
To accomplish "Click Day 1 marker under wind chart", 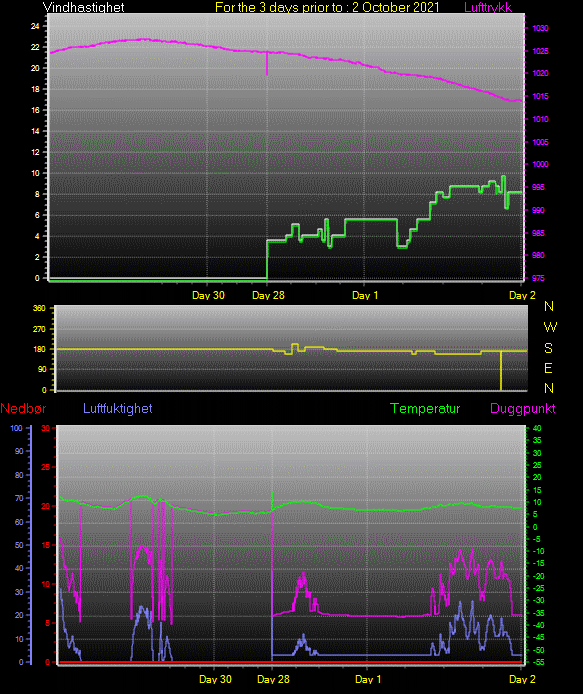I will point(365,295).
